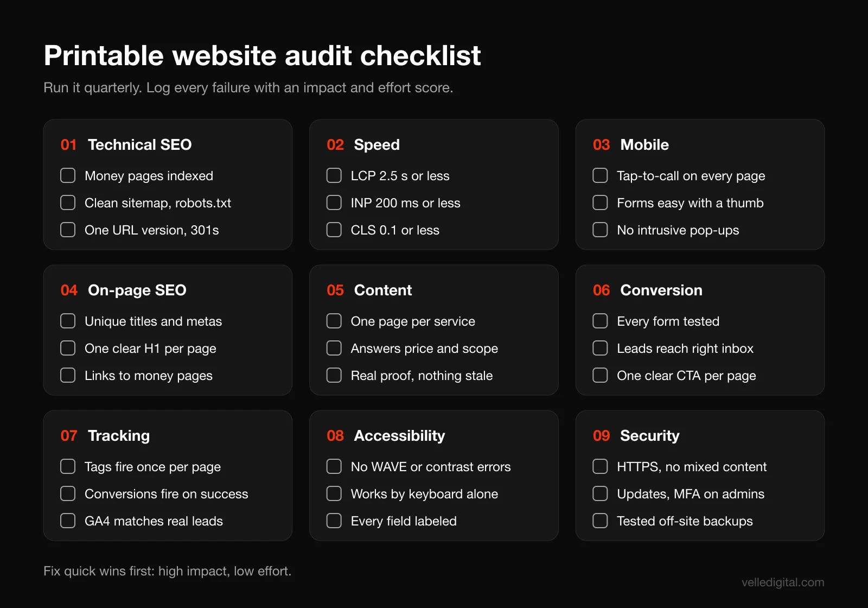Check the 'INP 200 ms or less' box
868x608 pixels.
(334, 202)
